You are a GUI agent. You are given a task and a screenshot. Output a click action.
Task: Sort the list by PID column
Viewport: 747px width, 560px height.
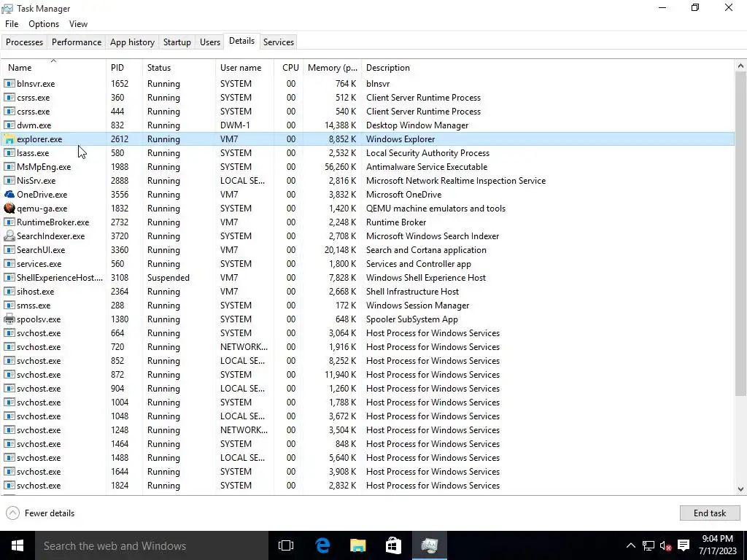click(x=124, y=68)
